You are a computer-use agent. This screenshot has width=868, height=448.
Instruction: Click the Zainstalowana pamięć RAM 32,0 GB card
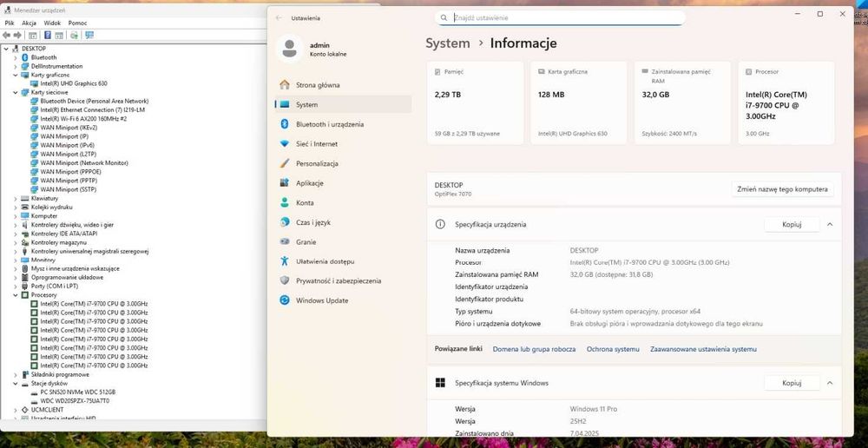[682, 103]
